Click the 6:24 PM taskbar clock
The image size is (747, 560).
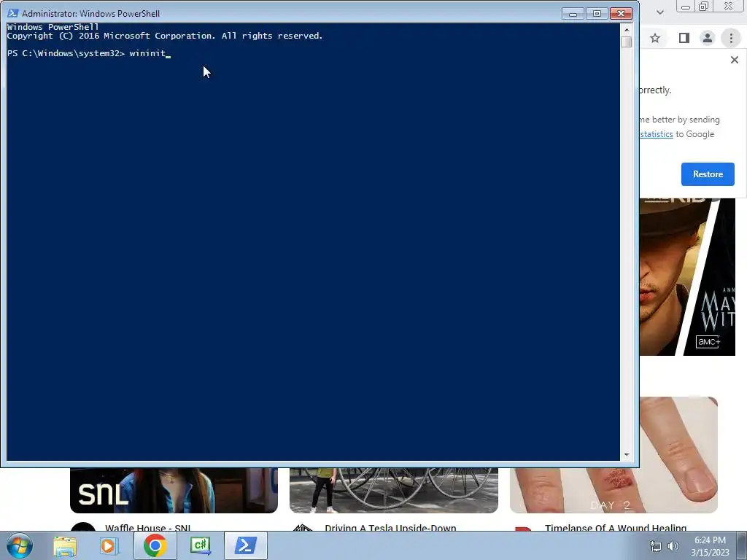710,540
